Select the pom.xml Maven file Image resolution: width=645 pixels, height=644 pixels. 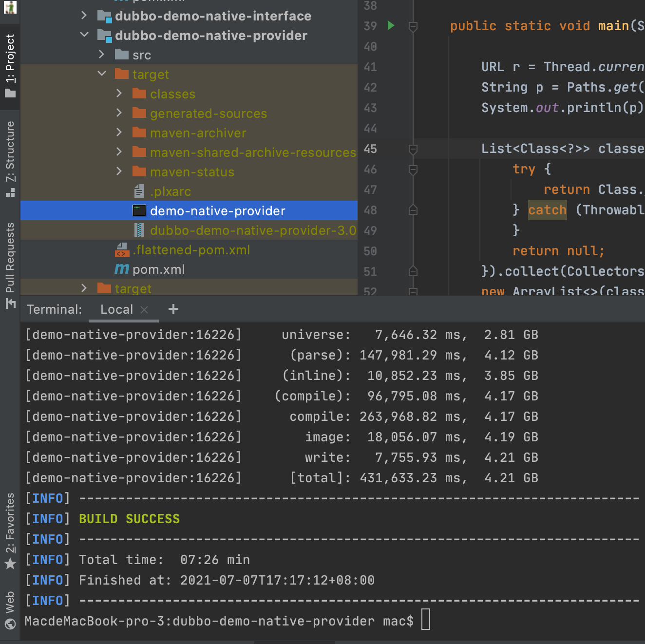point(158,269)
